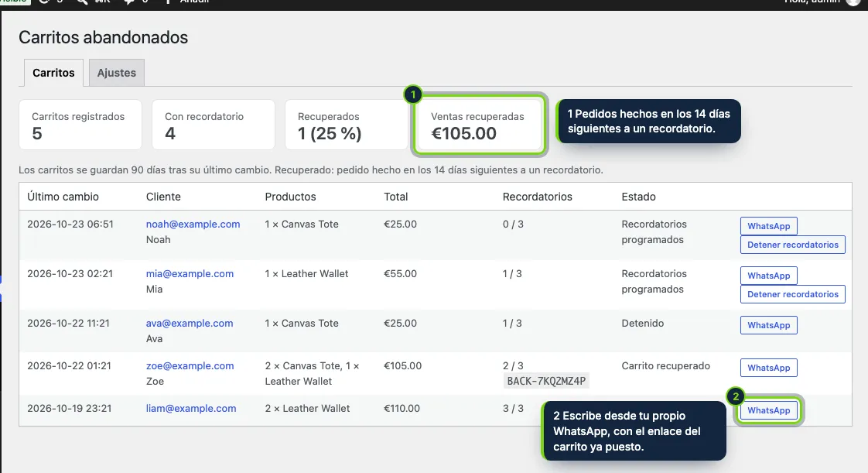Click 1 / 3 reminders in Ava's row

pos(512,323)
